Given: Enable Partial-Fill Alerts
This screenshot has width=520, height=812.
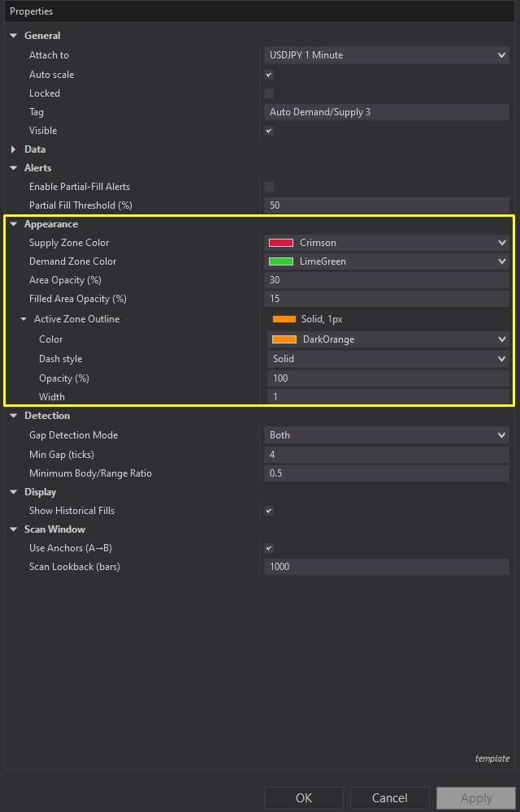Looking at the screenshot, I should pyautogui.click(x=268, y=186).
